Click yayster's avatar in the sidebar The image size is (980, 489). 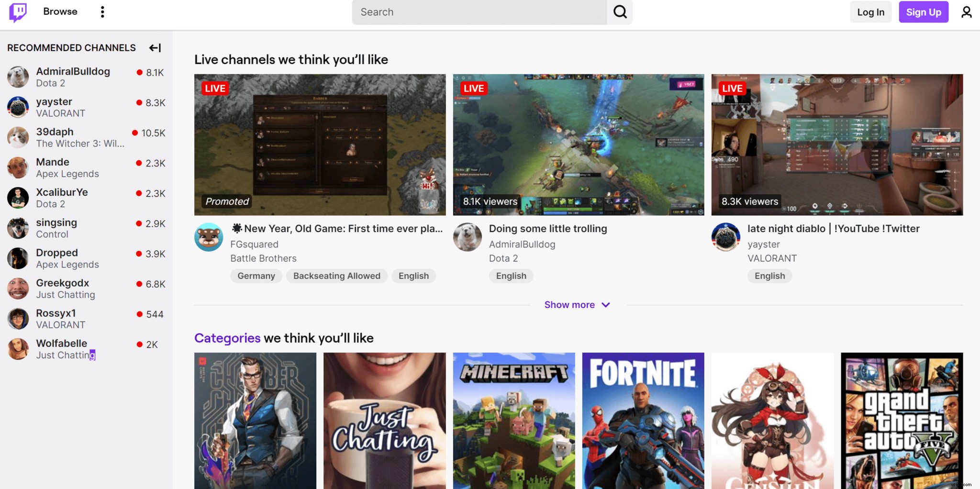pos(18,107)
